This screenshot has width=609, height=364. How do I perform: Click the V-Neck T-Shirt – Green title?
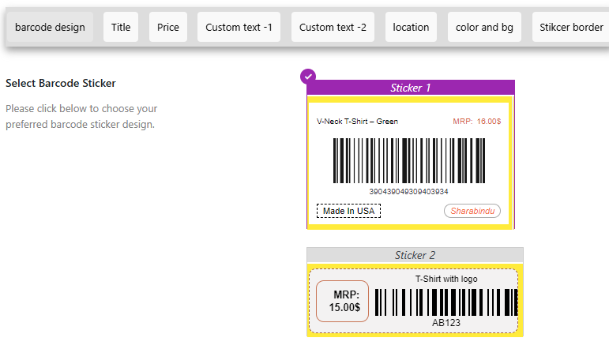click(x=357, y=122)
